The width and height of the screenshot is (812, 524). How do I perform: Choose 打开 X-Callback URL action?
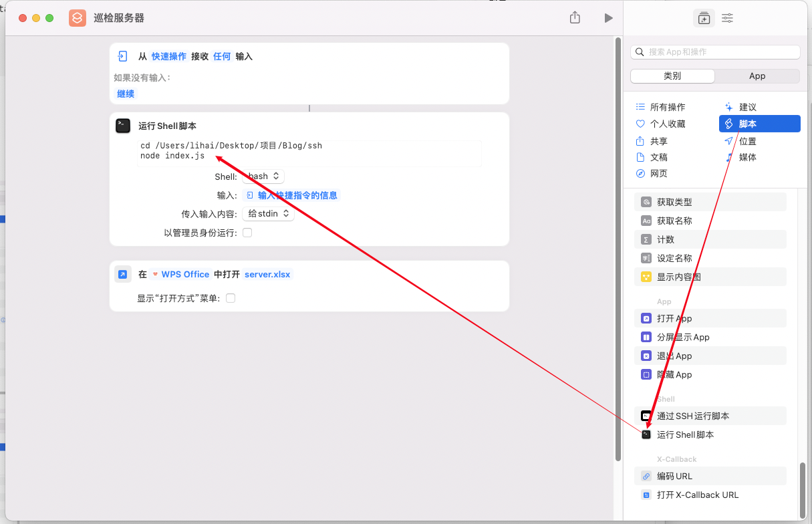coord(697,495)
